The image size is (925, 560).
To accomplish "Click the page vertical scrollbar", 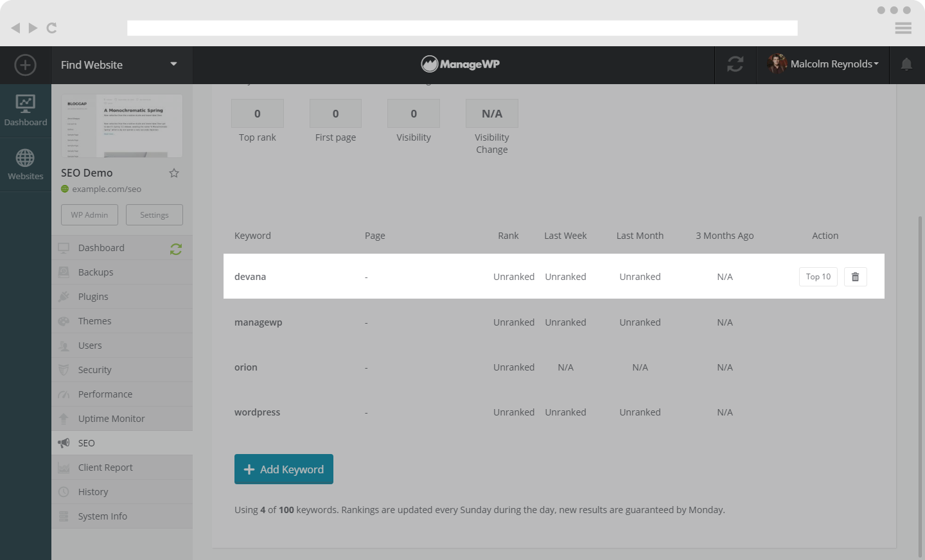I will 920,385.
